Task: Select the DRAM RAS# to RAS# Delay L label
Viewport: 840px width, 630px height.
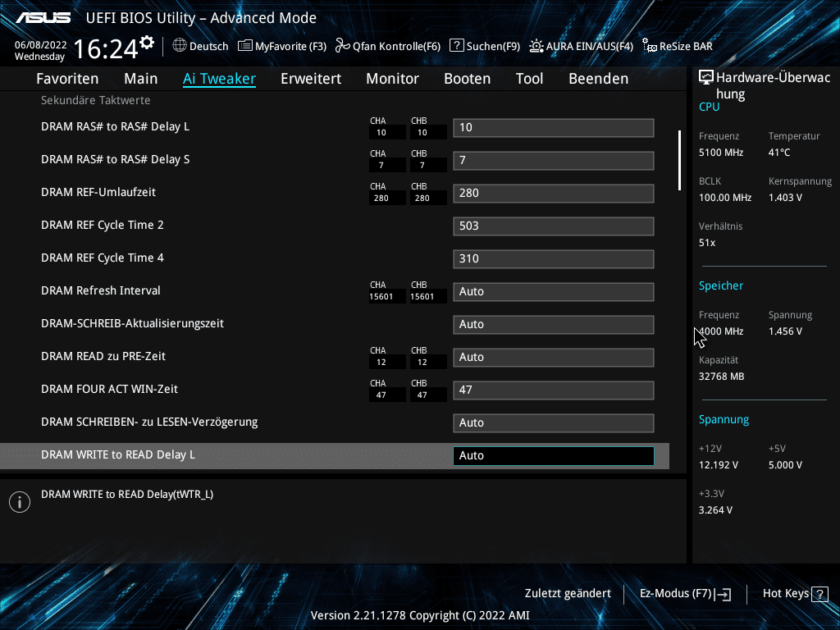Action: pyautogui.click(x=115, y=127)
